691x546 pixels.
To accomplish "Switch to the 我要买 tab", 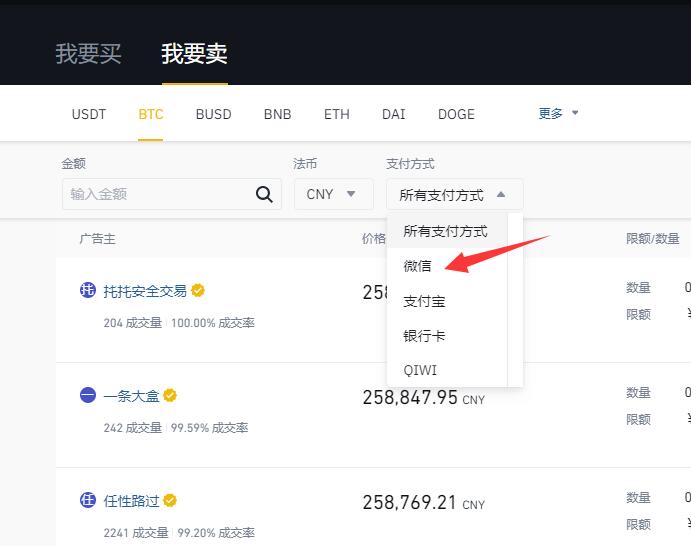I will pos(88,54).
